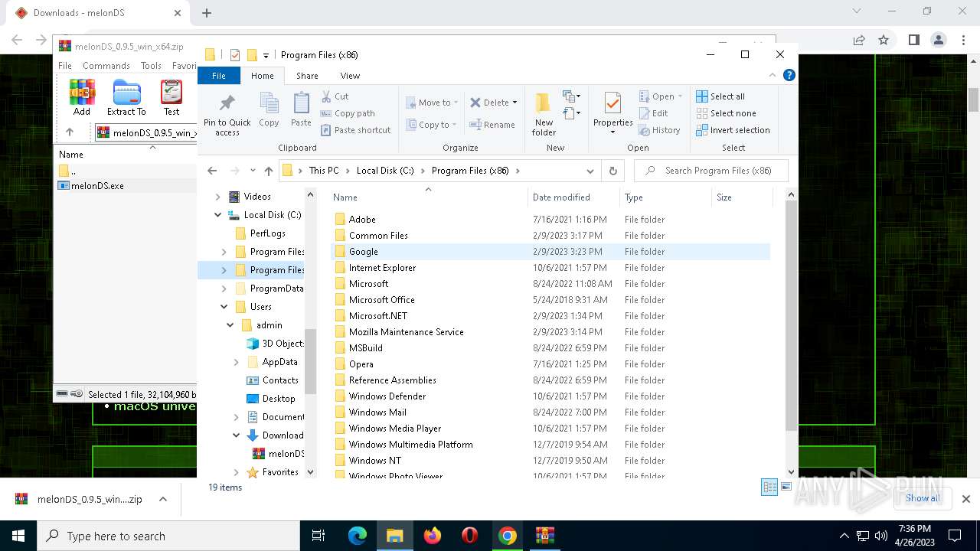
Task: Click WinRAR Add toolbar icon
Action: tap(82, 98)
